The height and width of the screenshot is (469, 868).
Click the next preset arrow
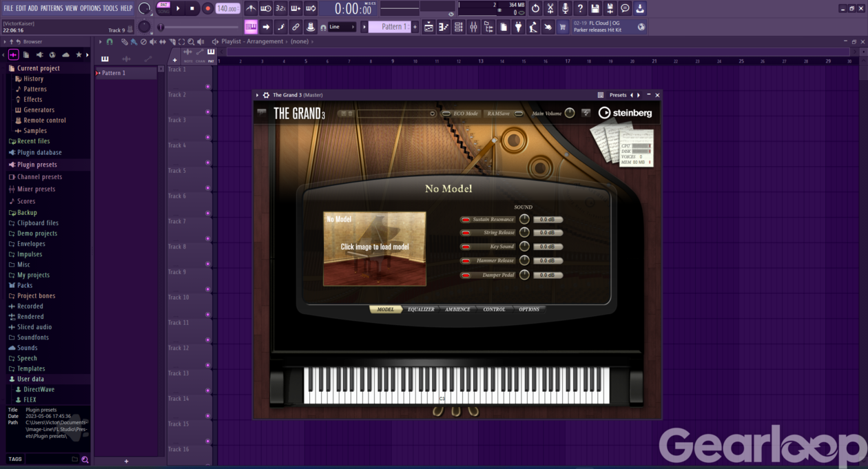point(639,95)
